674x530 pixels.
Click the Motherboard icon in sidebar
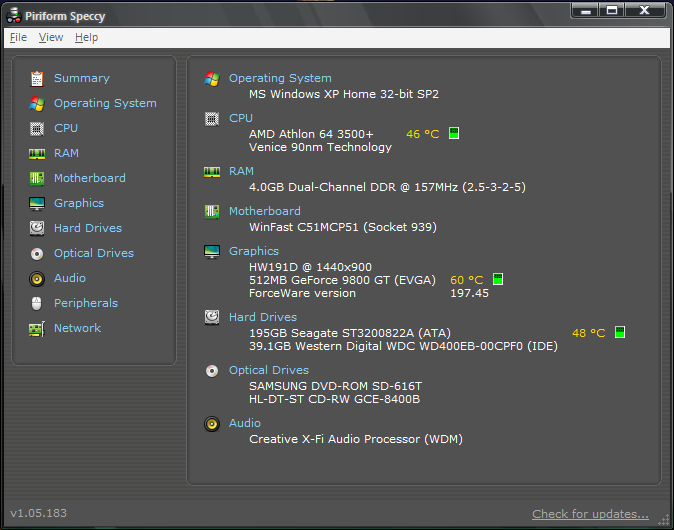(x=37, y=178)
